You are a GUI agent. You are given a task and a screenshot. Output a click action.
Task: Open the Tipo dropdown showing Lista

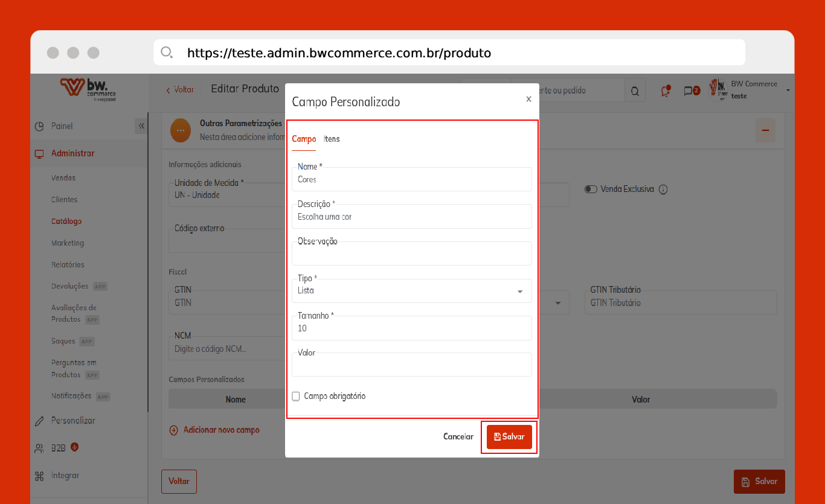click(411, 291)
